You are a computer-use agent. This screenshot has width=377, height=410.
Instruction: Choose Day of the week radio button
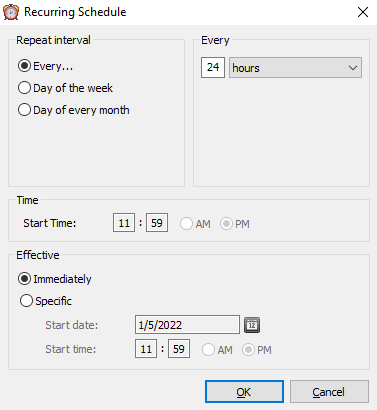click(65, 88)
